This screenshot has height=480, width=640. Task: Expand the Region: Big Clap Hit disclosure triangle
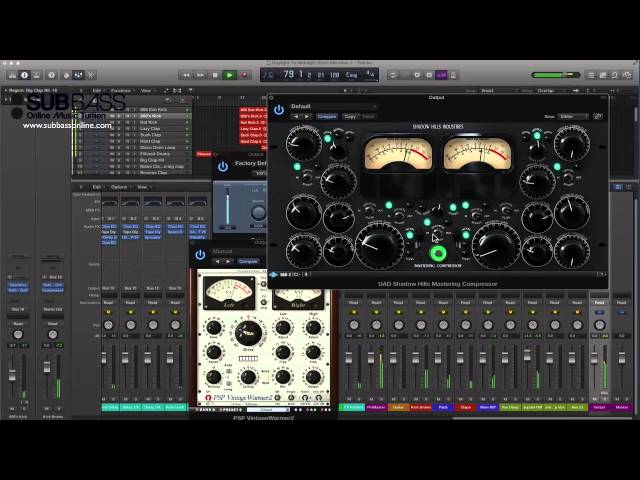(x=6, y=90)
